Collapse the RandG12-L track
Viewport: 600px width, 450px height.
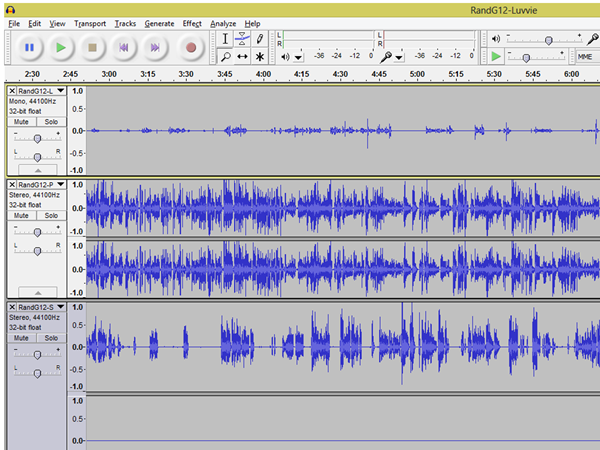click(x=38, y=170)
